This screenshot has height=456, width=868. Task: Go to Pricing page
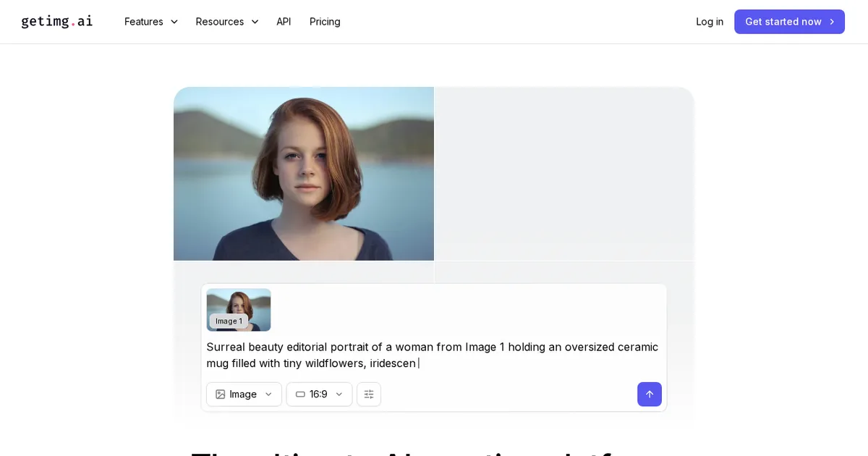[325, 22]
